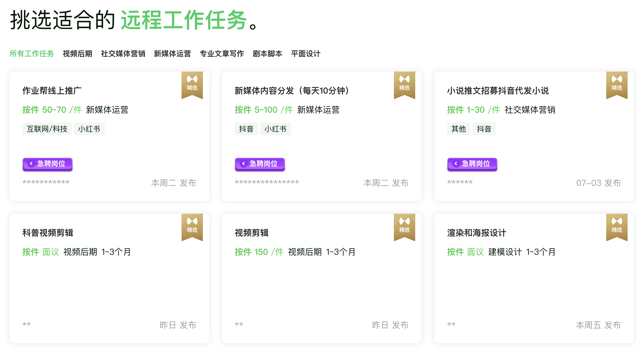Open the 社交媒体营销 category tab

coord(123,54)
